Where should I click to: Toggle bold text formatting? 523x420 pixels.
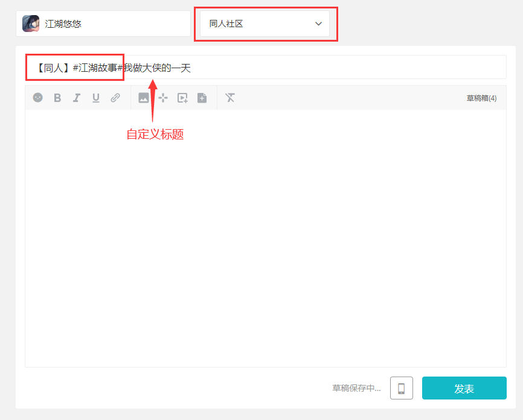(57, 97)
